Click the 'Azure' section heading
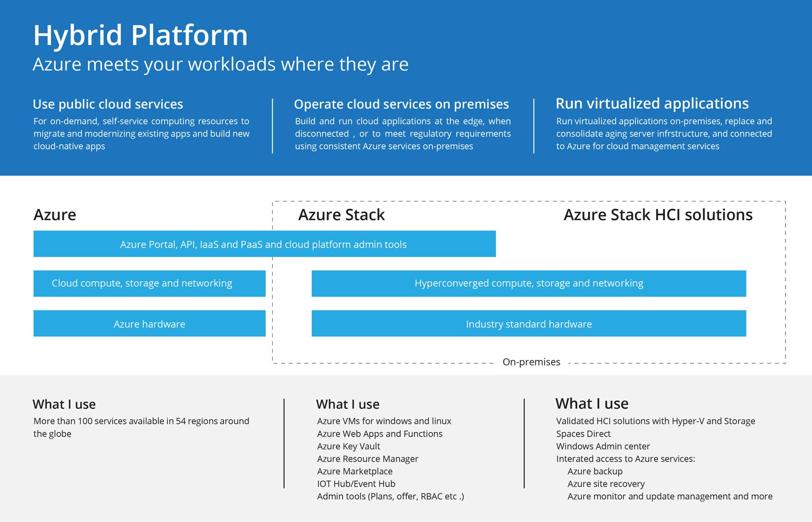Screen dimensions: 812x522 coord(55,215)
